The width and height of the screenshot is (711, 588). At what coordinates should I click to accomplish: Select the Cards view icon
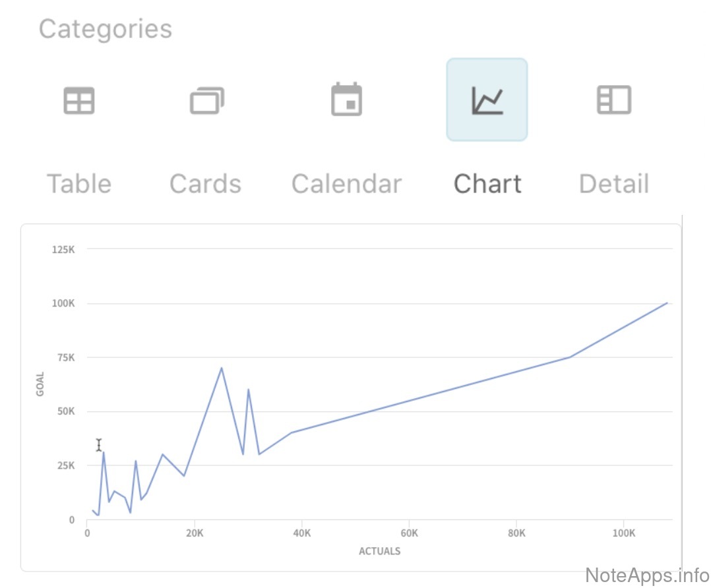pyautogui.click(x=206, y=100)
